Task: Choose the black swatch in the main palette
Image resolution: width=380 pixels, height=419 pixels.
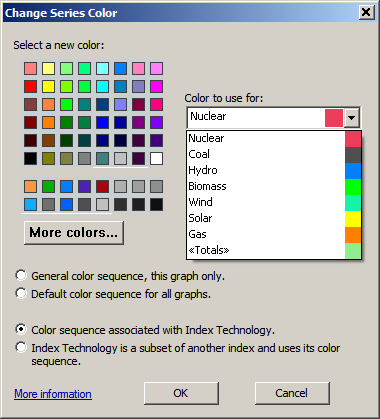Action: 30,158
